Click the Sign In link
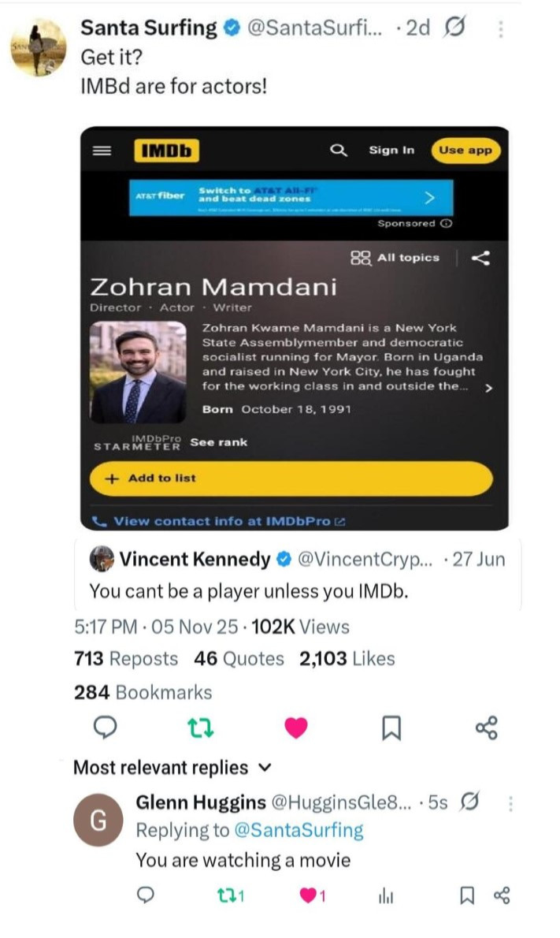560x938 pixels. [x=391, y=150]
